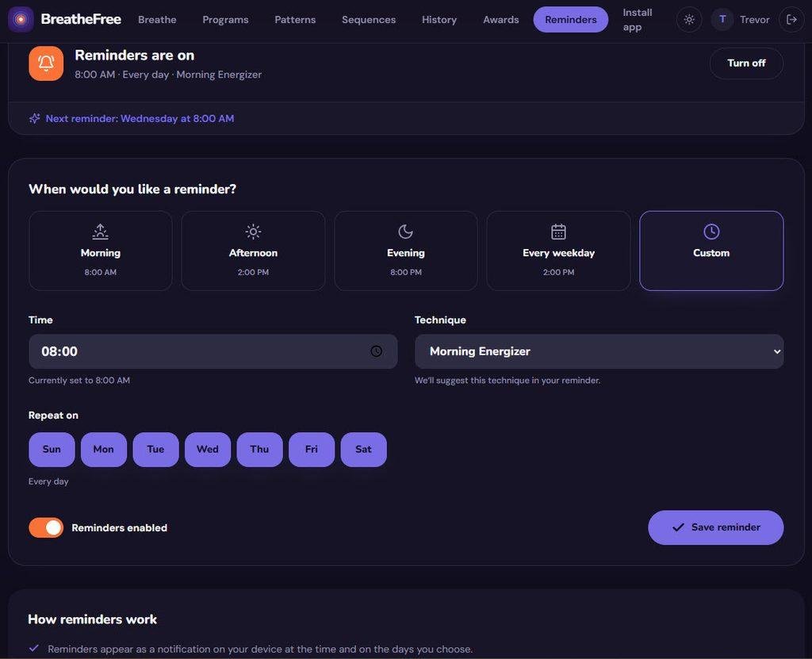Go to the History tab
Viewport: 812px width, 659px height.
(439, 20)
